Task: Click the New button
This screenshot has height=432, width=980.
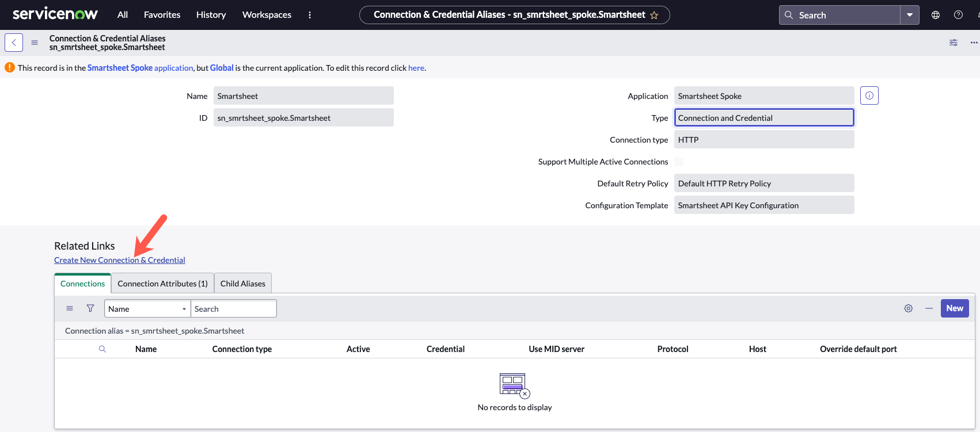Action: [955, 308]
